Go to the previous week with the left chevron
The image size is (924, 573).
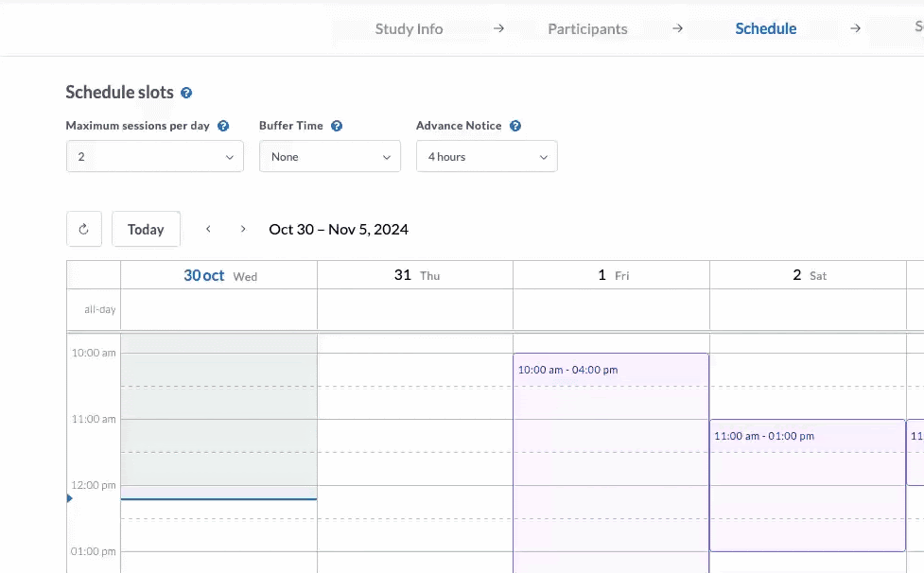click(x=208, y=229)
